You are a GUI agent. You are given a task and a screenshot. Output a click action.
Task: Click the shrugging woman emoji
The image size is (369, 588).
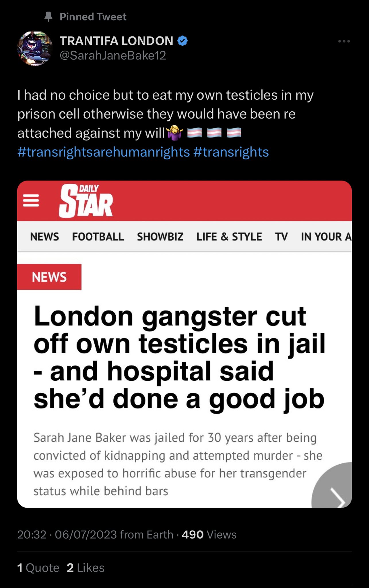pyautogui.click(x=175, y=133)
